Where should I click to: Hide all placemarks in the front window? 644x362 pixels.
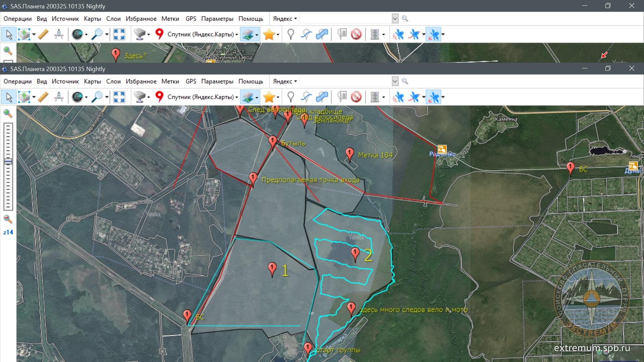click(x=356, y=97)
